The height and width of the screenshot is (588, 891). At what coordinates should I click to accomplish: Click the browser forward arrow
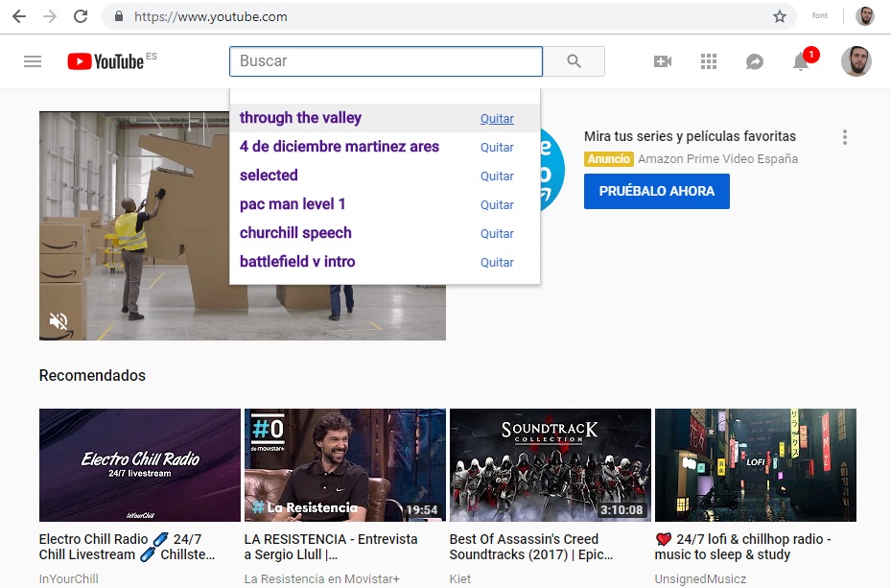pos(50,16)
